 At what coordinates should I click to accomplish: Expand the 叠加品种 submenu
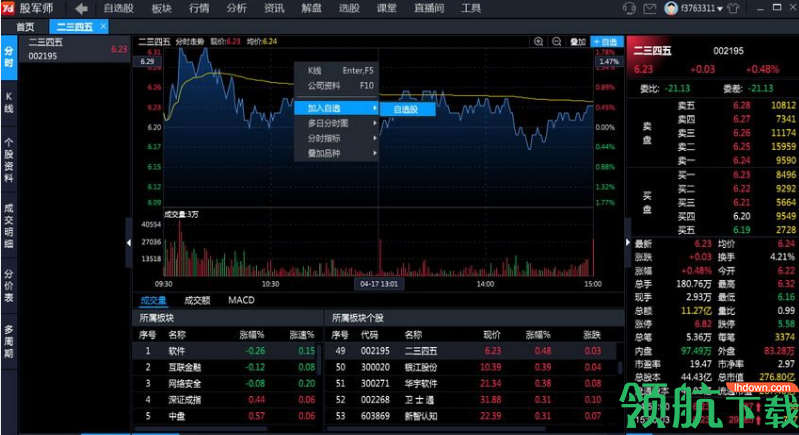point(336,153)
